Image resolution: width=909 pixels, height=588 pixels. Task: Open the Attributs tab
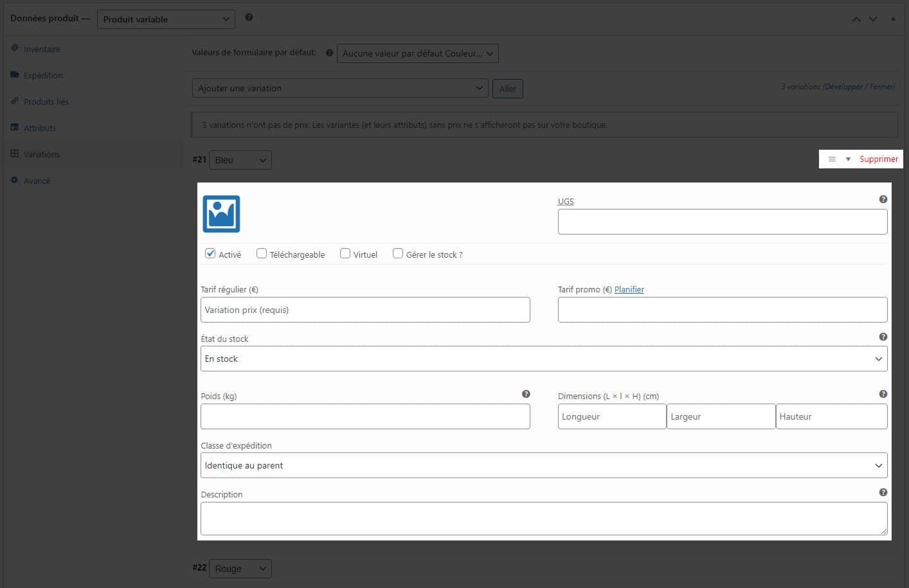pyautogui.click(x=39, y=129)
